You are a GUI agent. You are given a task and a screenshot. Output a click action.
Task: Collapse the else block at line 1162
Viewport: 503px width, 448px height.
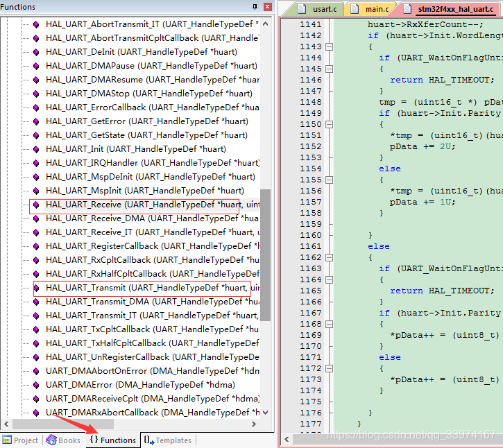click(329, 257)
